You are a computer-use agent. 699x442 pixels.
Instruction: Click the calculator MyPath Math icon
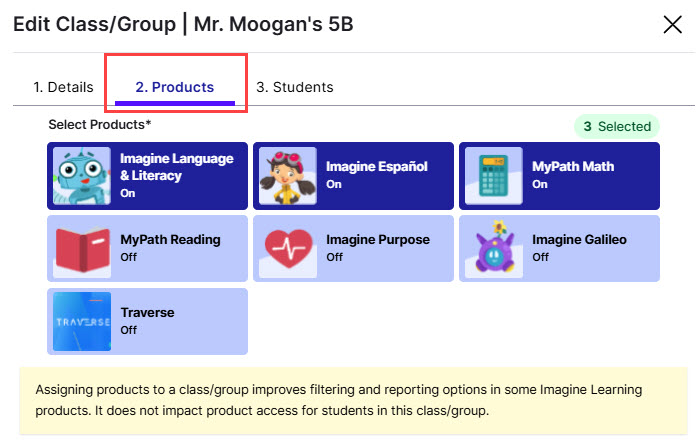pyautogui.click(x=494, y=176)
